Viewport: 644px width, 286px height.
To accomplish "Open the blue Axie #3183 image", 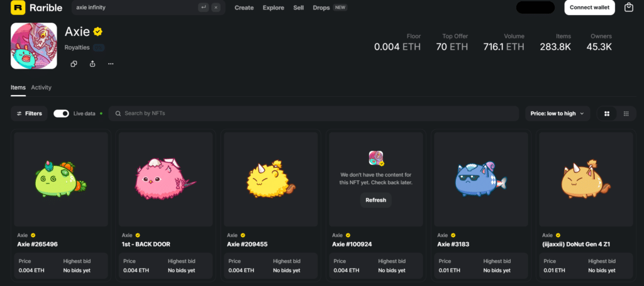I will click(x=481, y=179).
